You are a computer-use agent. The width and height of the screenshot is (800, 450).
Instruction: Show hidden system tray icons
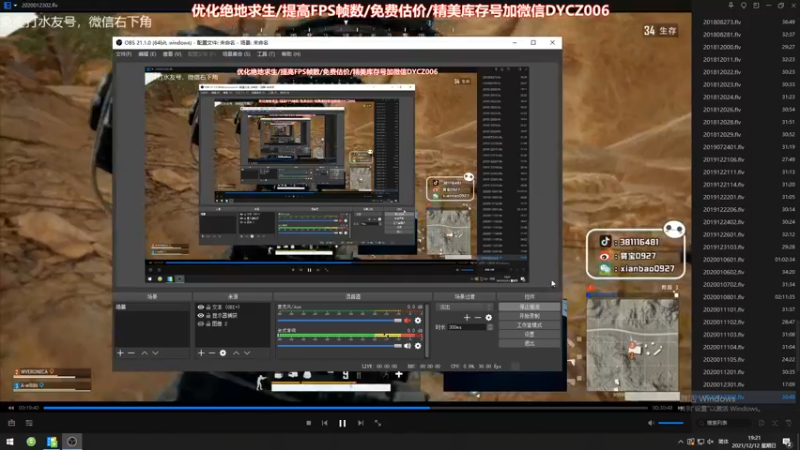point(681,442)
